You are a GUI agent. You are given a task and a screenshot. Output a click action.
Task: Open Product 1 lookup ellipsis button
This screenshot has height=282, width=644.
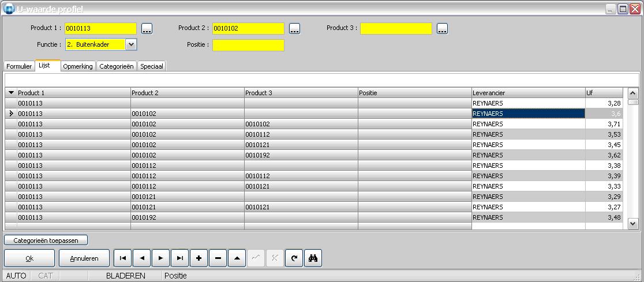(x=147, y=28)
